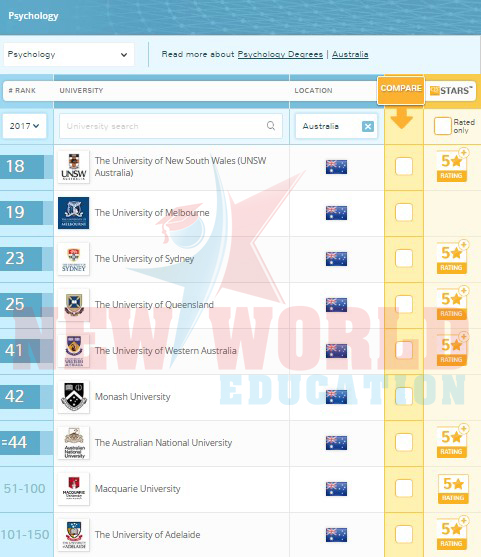
Task: Tick compare checkbox for University of Melbourne
Action: 404,212
